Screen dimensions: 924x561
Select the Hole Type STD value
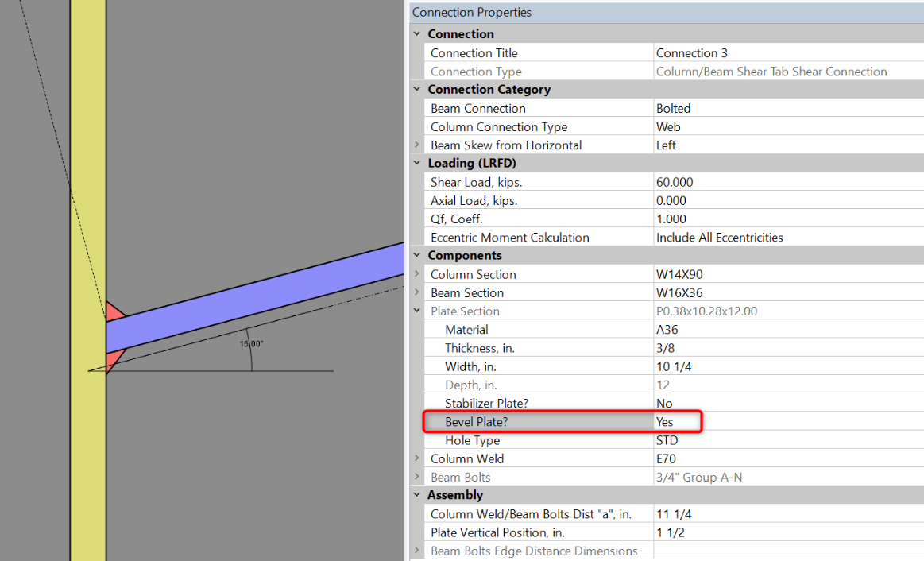(787, 440)
